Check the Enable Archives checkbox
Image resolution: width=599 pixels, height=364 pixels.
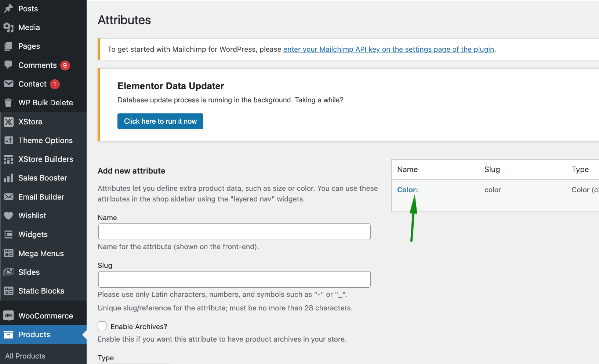[x=102, y=326]
